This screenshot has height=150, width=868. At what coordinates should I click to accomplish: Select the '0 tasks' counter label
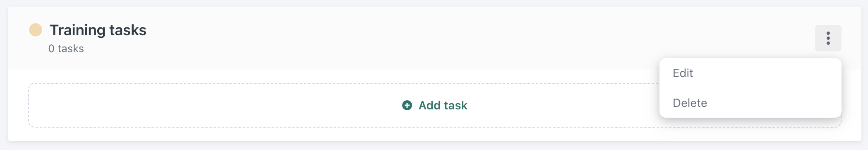pyautogui.click(x=66, y=48)
